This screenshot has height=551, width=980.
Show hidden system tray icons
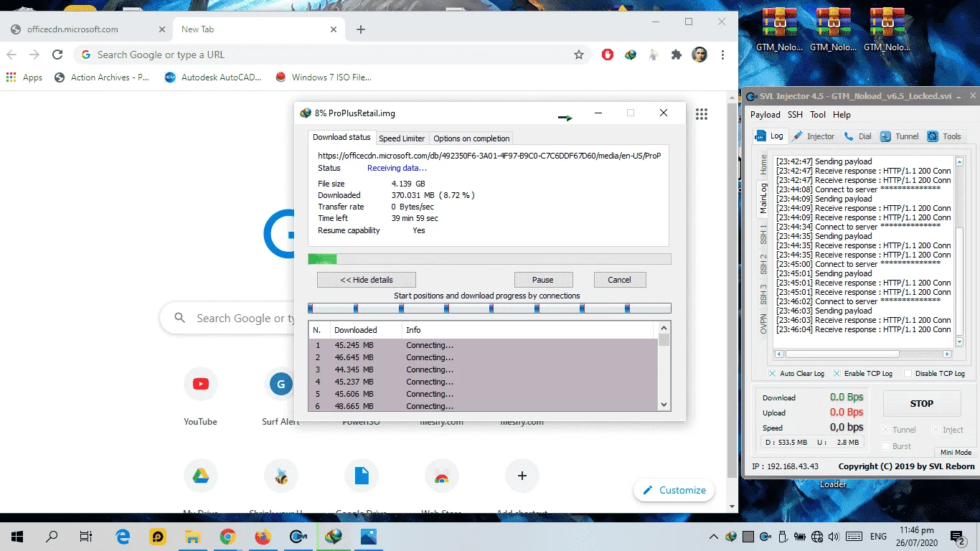[x=714, y=536]
